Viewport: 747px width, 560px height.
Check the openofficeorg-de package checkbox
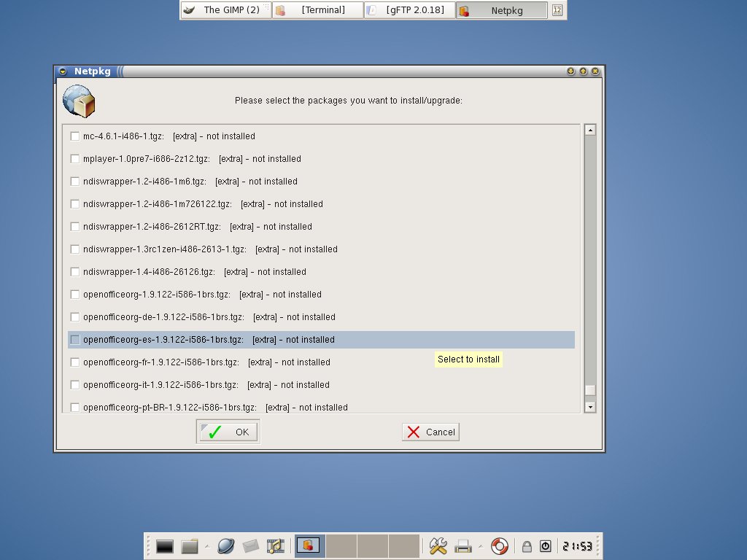click(x=75, y=317)
